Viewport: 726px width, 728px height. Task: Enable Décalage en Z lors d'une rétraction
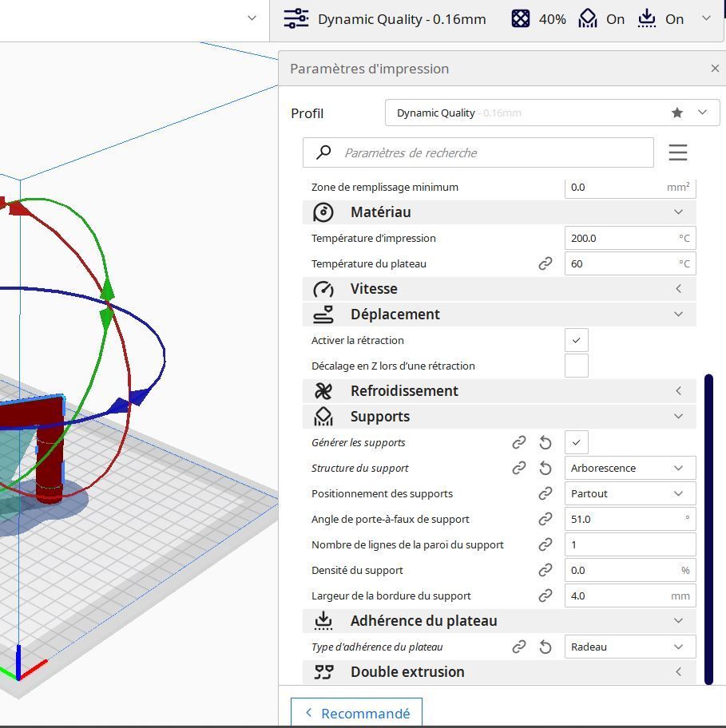pyautogui.click(x=577, y=366)
